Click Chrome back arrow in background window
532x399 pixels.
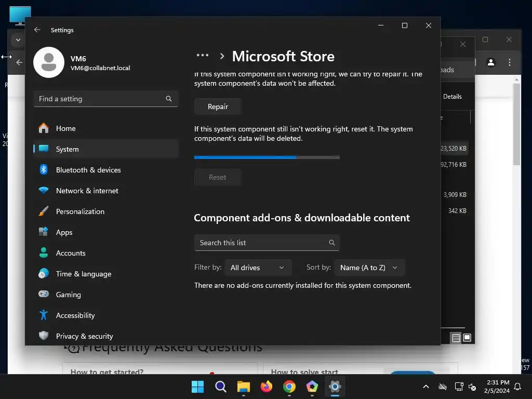click(x=19, y=62)
